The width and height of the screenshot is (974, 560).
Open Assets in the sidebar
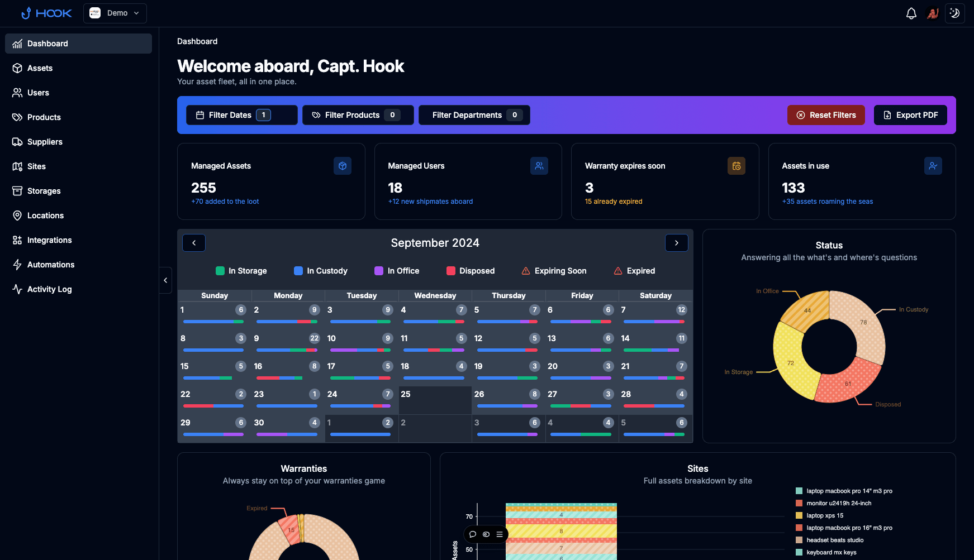point(40,68)
